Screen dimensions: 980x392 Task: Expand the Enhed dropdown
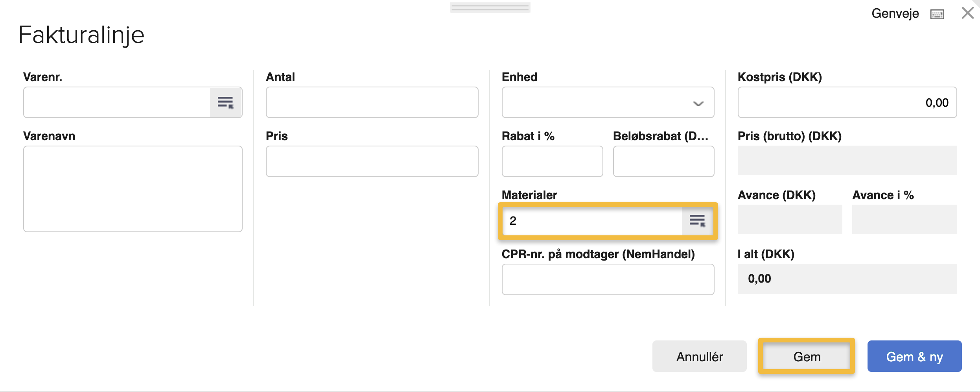click(698, 103)
